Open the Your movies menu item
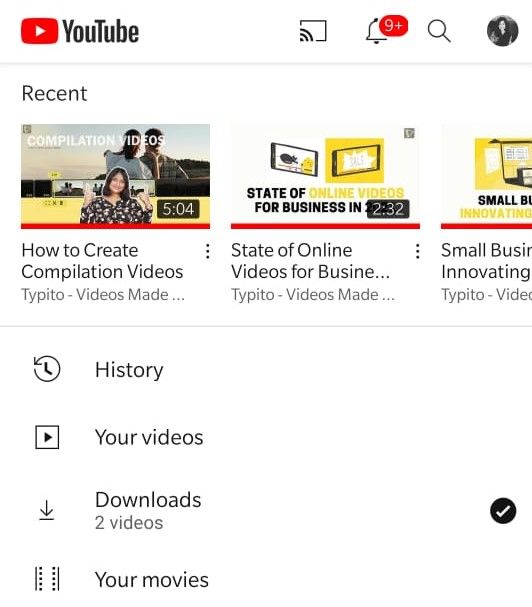This screenshot has width=532, height=607. 266,579
